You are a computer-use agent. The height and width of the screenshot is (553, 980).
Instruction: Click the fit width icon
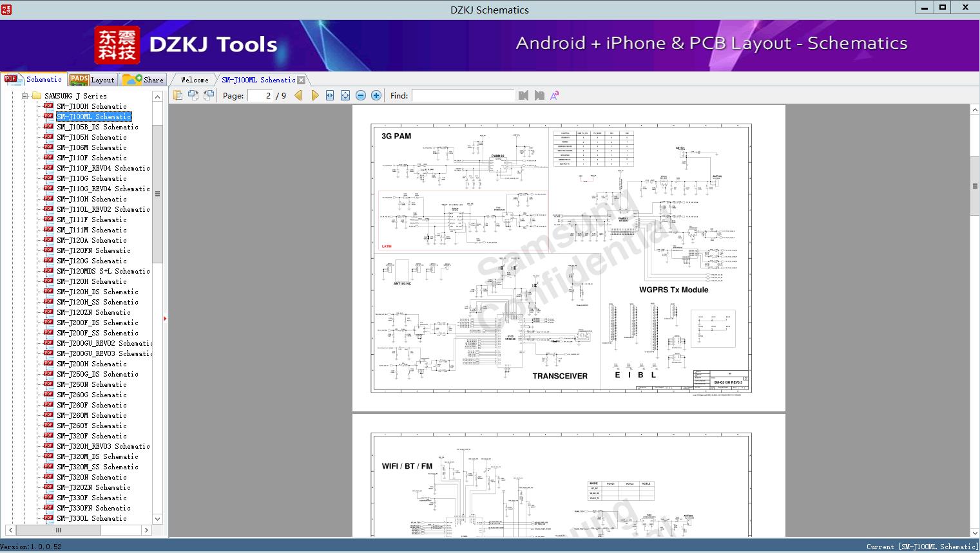pos(330,95)
